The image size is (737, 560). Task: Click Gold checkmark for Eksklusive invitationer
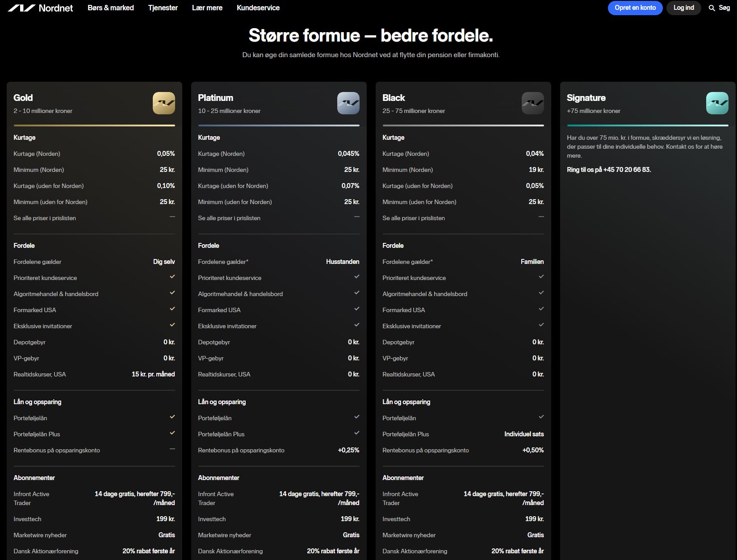click(x=172, y=325)
